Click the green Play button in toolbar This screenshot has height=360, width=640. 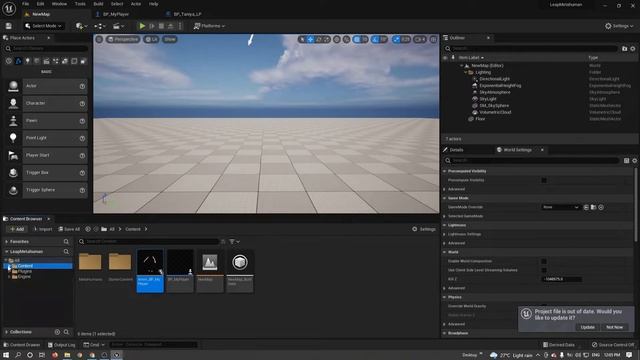(x=142, y=26)
